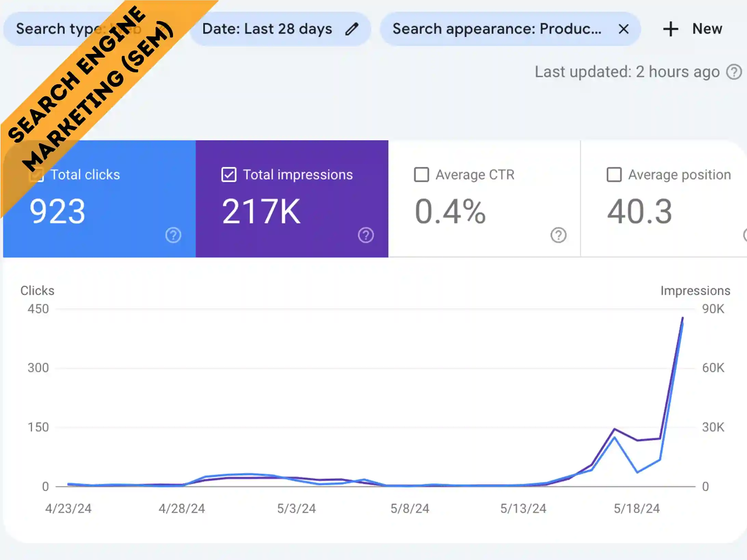Click the chart peak data point

tap(682, 318)
